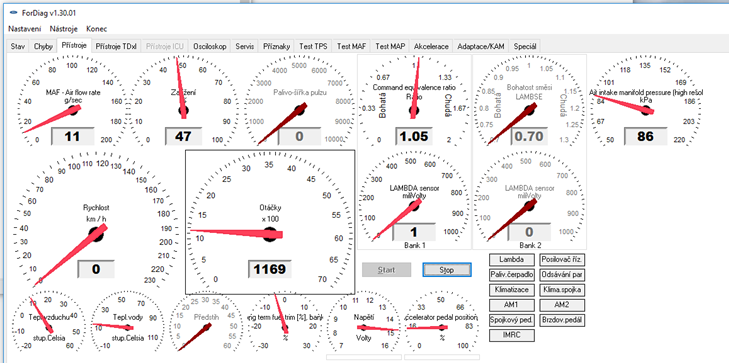This screenshot has height=363, width=729.
Task: Select the Konec menu item
Action: [x=97, y=29]
